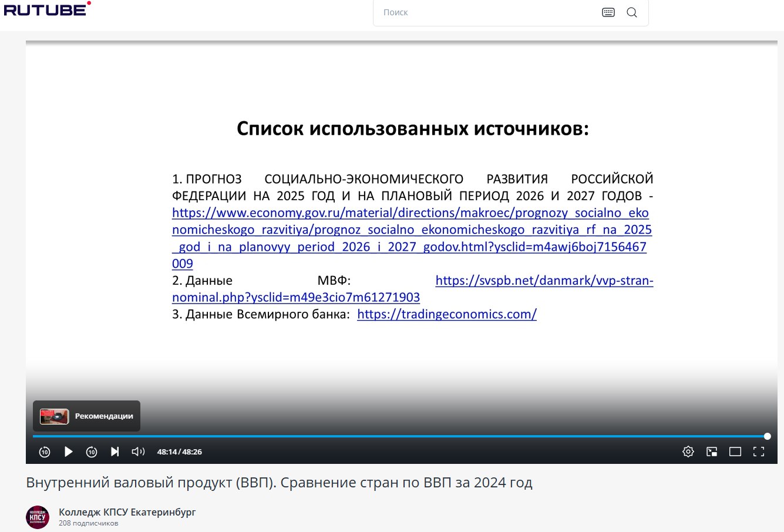Open the Рекомендации panel

click(x=104, y=416)
